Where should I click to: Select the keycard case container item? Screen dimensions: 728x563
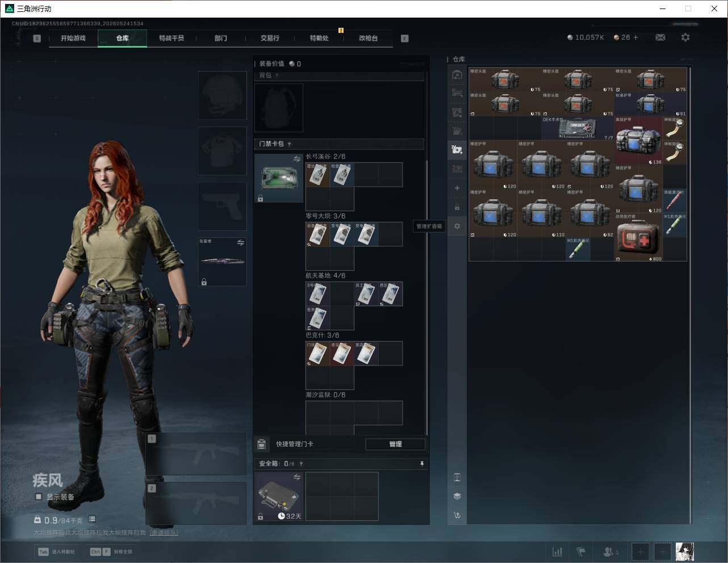279,178
